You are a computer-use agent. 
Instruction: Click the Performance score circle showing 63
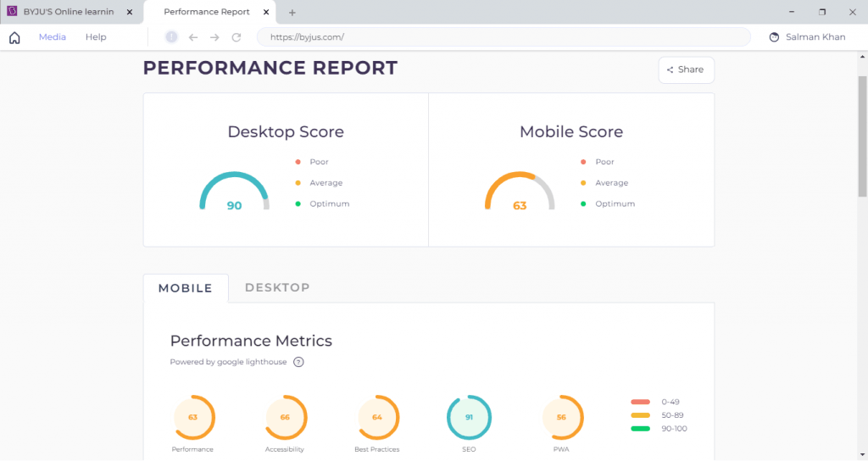(x=193, y=417)
